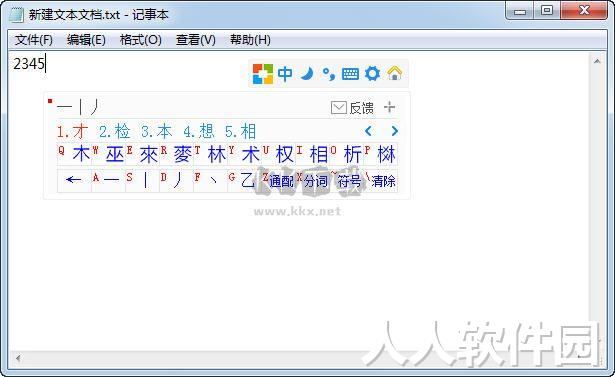
Task: Click the S vertical stroke key
Action: click(x=143, y=180)
